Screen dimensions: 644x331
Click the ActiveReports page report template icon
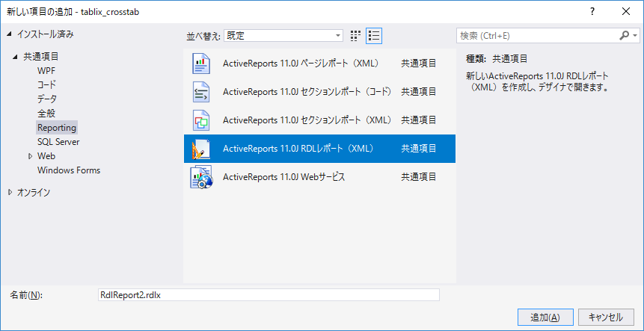coord(201,64)
